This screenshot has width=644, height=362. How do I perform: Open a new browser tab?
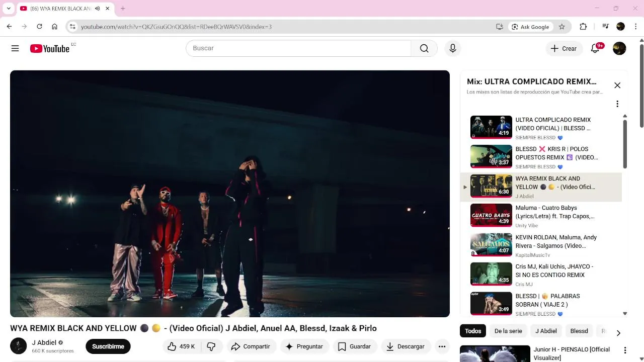click(x=123, y=9)
